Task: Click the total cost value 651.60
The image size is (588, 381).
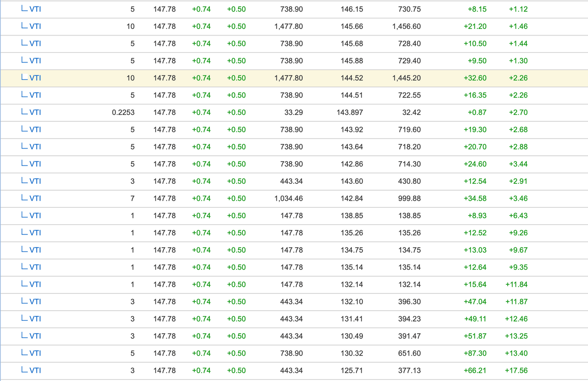Action: (x=409, y=353)
